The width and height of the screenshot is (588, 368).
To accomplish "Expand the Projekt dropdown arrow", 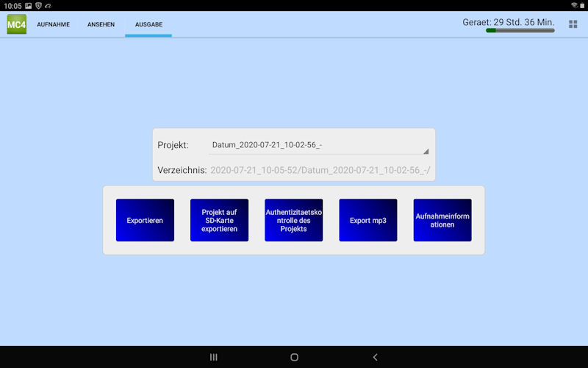I will click(426, 151).
